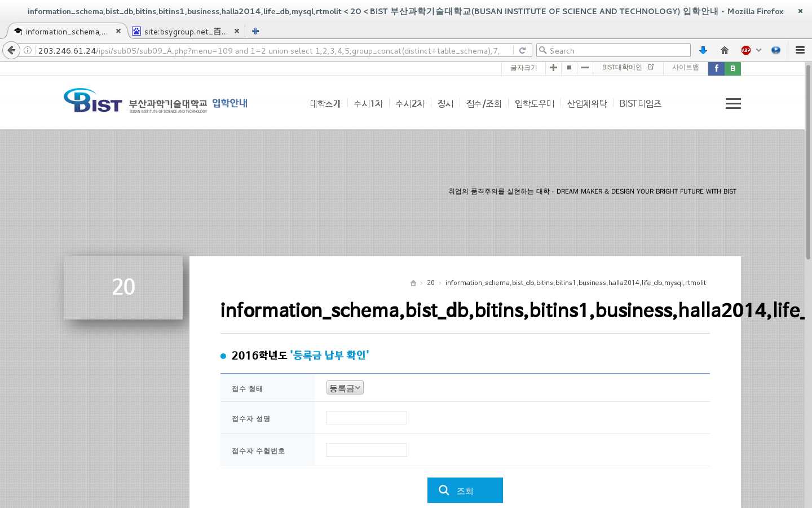Image resolution: width=812 pixels, height=508 pixels.
Task: Click the breadcrumb home icon
Action: [413, 283]
